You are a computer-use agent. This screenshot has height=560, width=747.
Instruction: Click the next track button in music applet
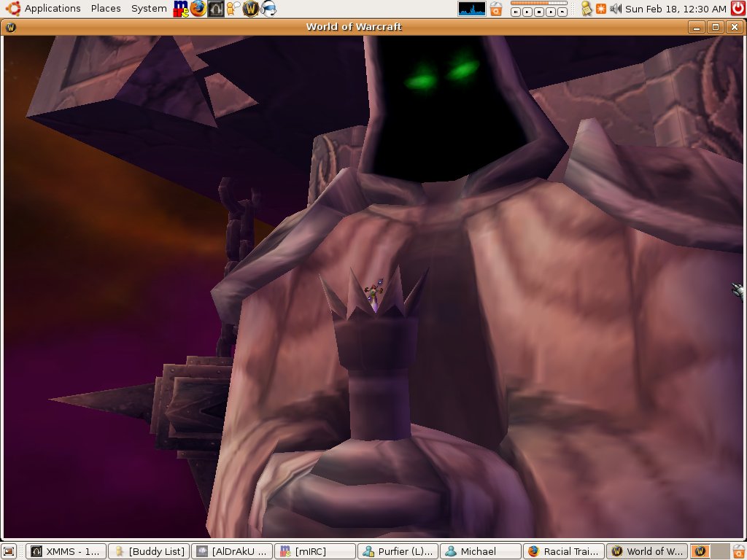pos(550,12)
